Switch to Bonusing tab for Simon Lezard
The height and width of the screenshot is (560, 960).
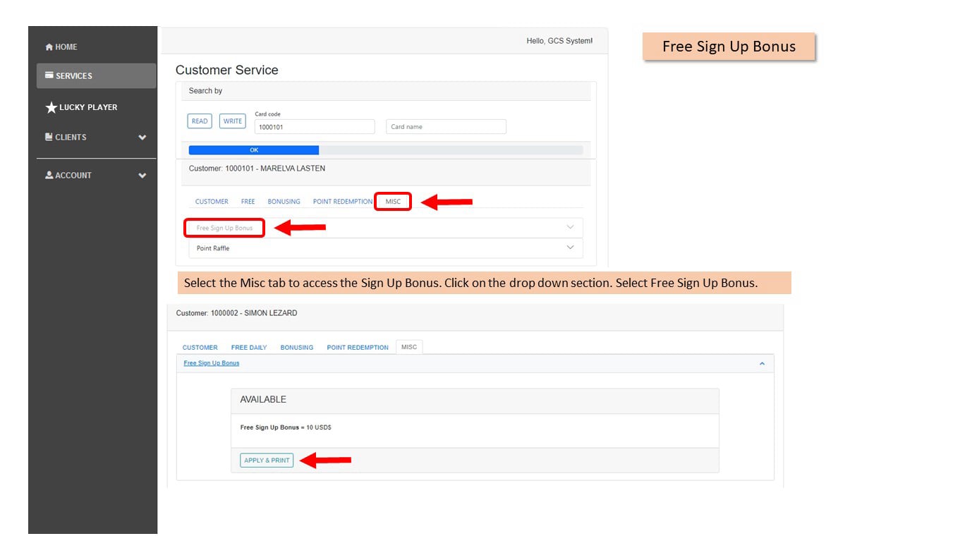(297, 348)
